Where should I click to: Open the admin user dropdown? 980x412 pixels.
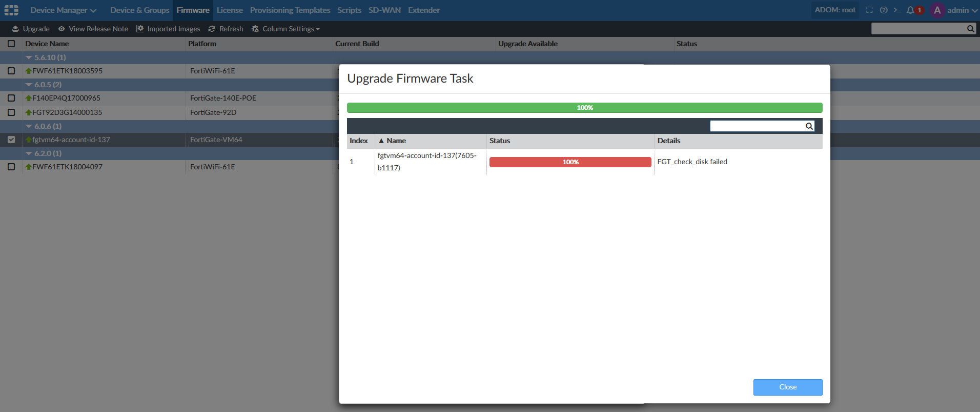(x=962, y=10)
